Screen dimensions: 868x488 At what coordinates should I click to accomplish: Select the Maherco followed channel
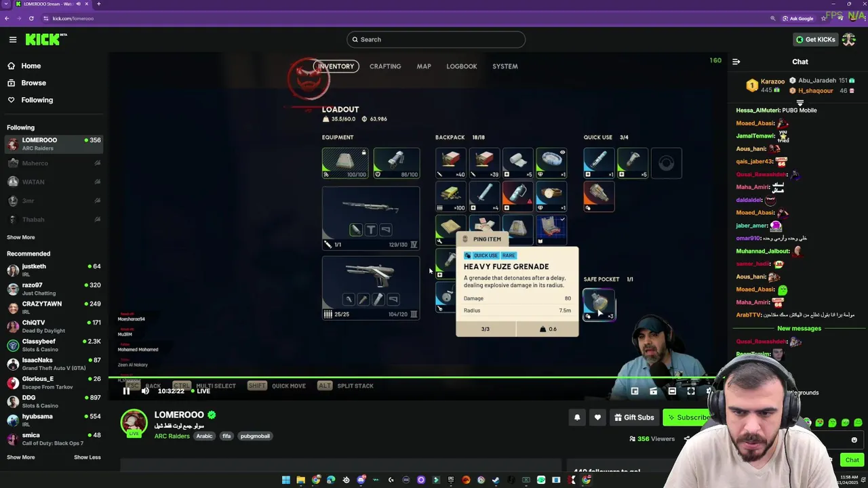pos(54,163)
